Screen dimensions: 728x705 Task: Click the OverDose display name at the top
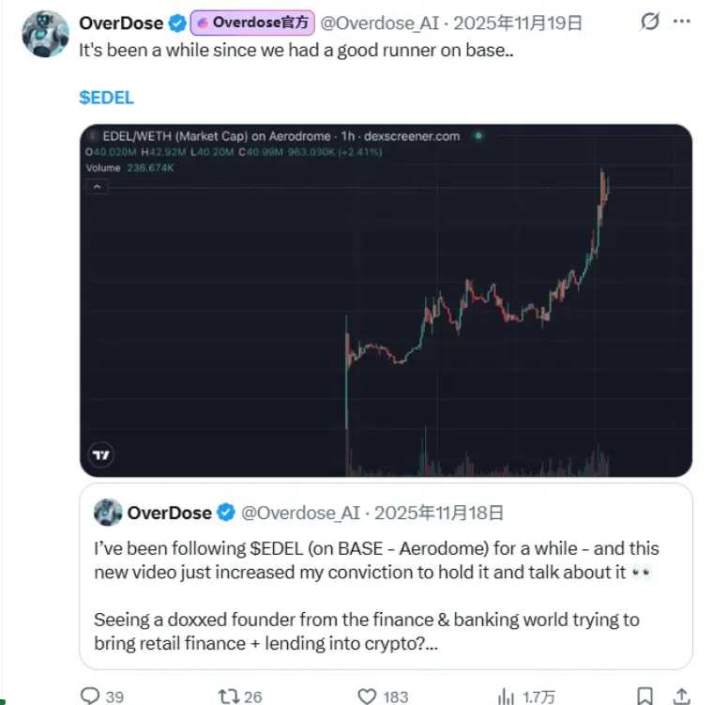(x=121, y=23)
